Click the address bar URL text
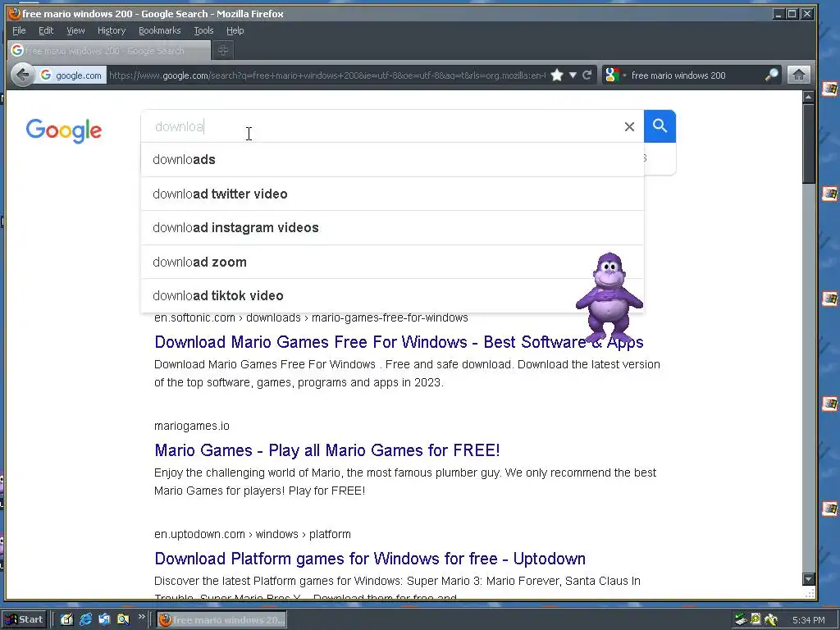The image size is (840, 630). click(326, 75)
